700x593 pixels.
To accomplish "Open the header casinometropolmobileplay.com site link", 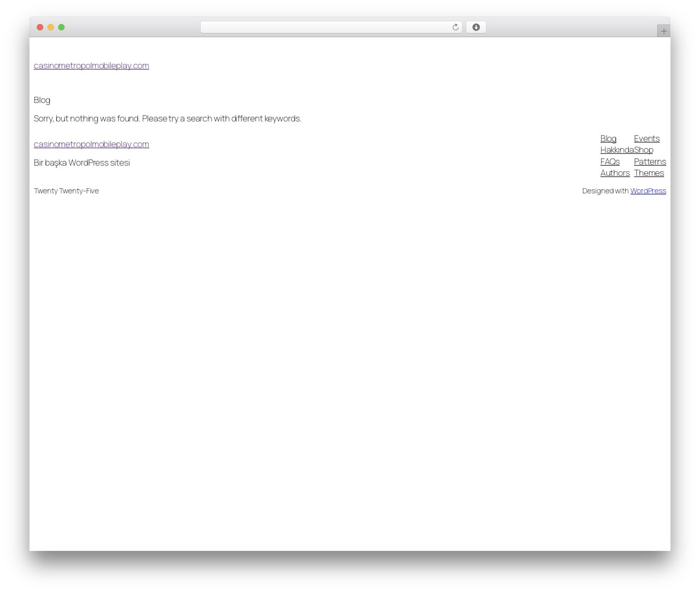I will 91,66.
